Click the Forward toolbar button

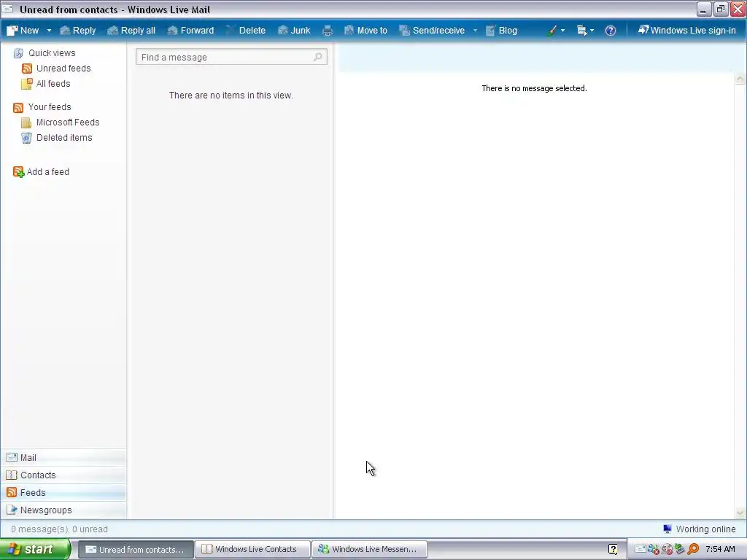[190, 31]
